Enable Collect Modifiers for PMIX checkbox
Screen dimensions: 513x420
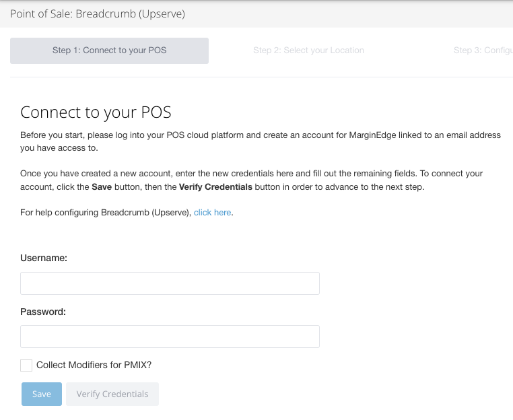pos(26,365)
